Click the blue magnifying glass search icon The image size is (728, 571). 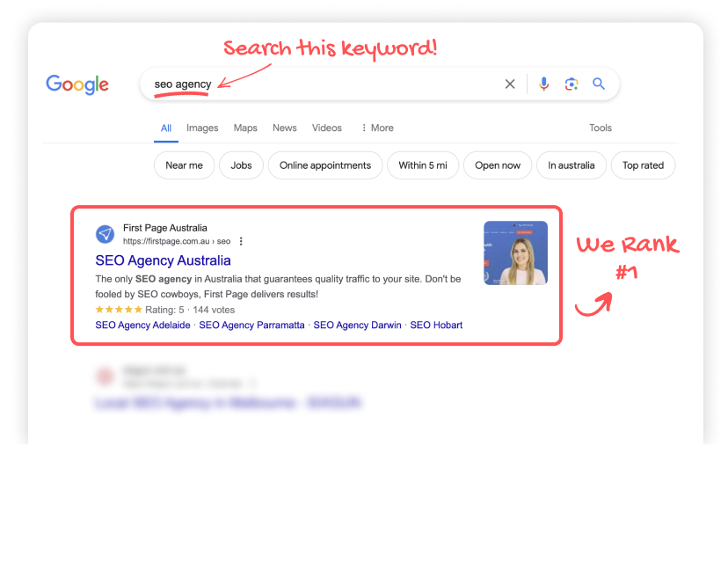coord(599,84)
